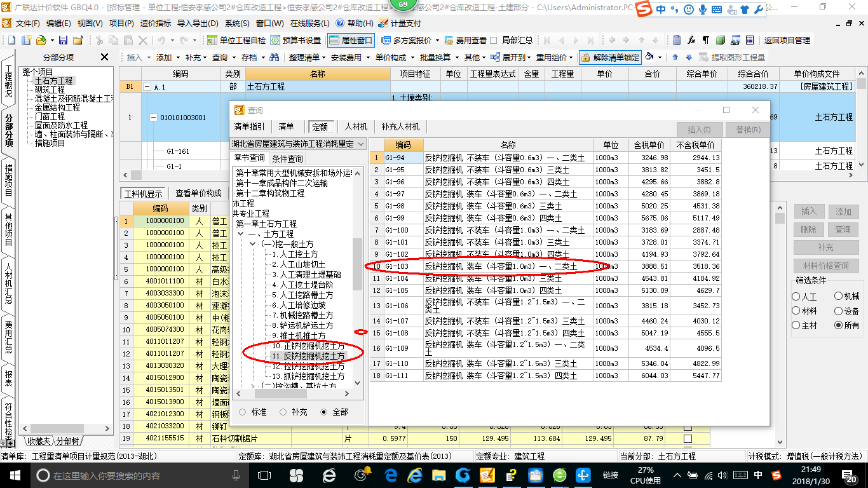Viewport: 868px width, 488px height.
Task: Select the 全部 radio button
Action: coord(324,412)
